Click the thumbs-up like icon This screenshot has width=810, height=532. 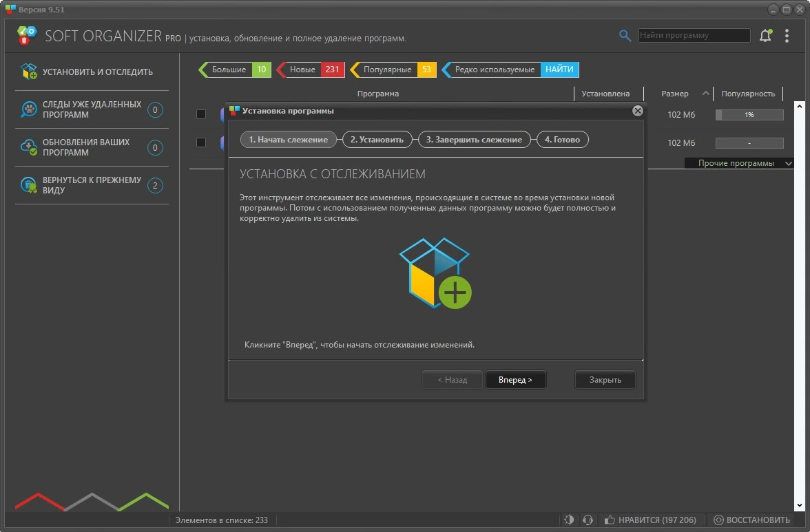tap(610, 520)
